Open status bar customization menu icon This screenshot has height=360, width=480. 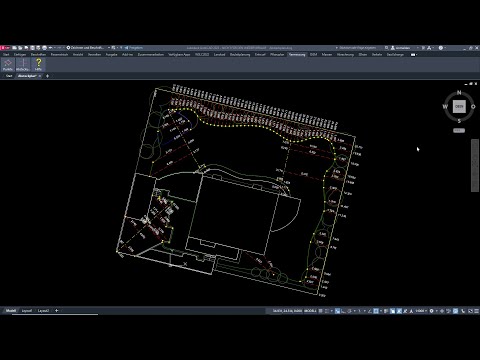pyautogui.click(x=476, y=311)
